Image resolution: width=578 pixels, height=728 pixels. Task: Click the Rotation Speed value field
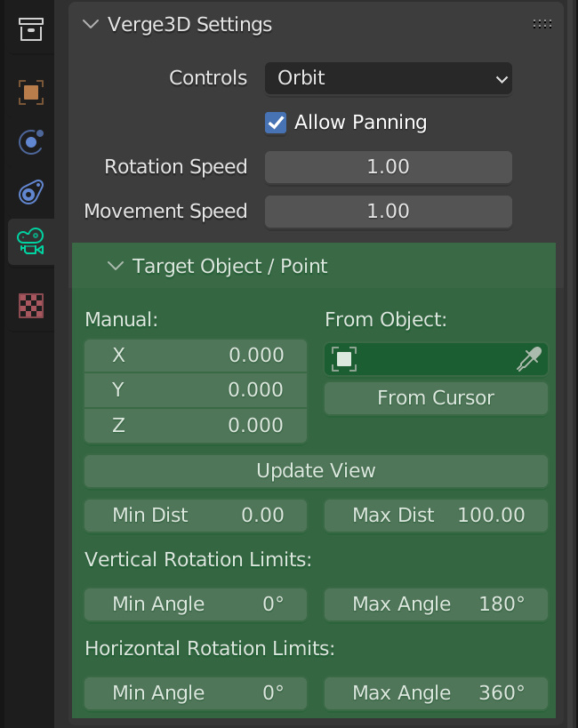coord(389,167)
